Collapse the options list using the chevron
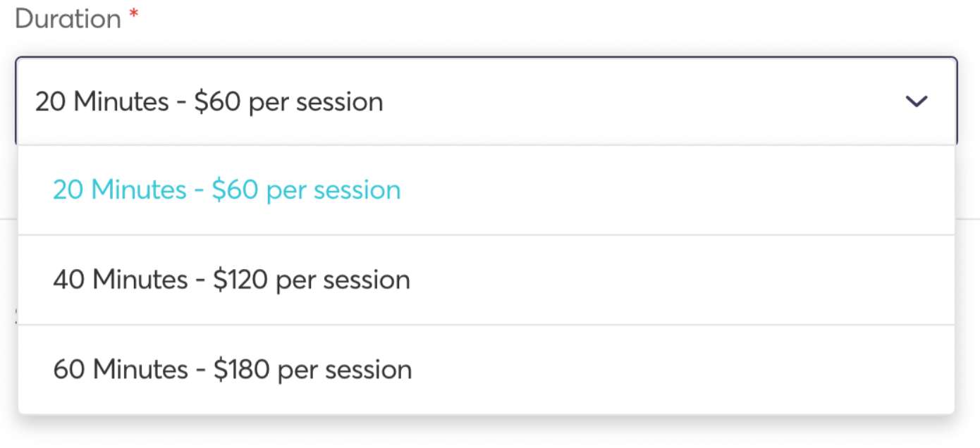The height and width of the screenshot is (448, 980). (917, 101)
